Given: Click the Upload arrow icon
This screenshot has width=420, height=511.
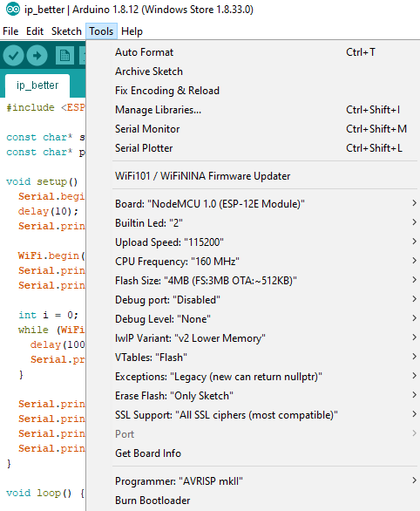Looking at the screenshot, I should pyautogui.click(x=37, y=56).
